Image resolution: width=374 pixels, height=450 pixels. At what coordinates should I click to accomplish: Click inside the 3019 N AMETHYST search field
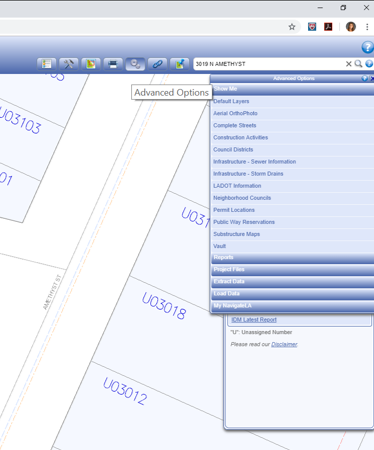(x=268, y=64)
